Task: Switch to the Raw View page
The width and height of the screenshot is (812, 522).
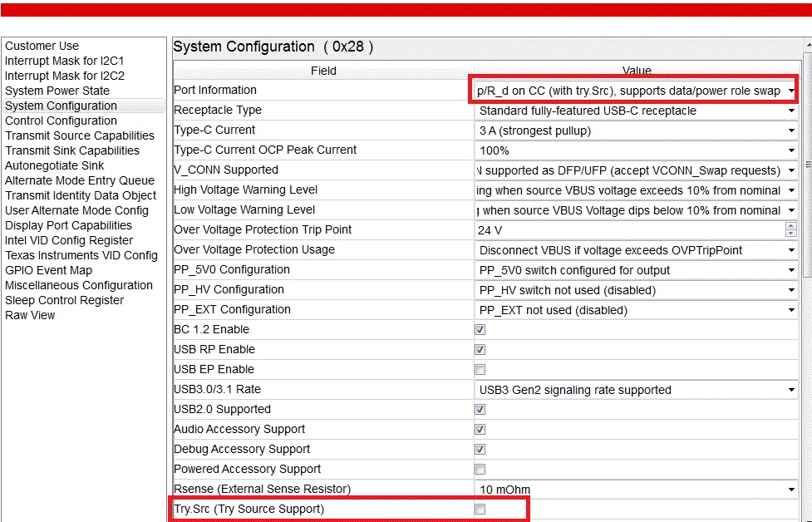Action: (x=30, y=315)
